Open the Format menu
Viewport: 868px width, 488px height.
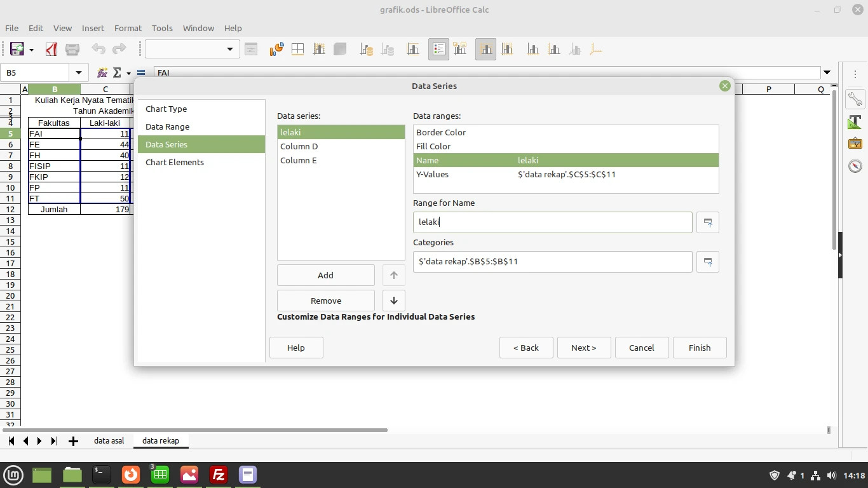click(128, 28)
